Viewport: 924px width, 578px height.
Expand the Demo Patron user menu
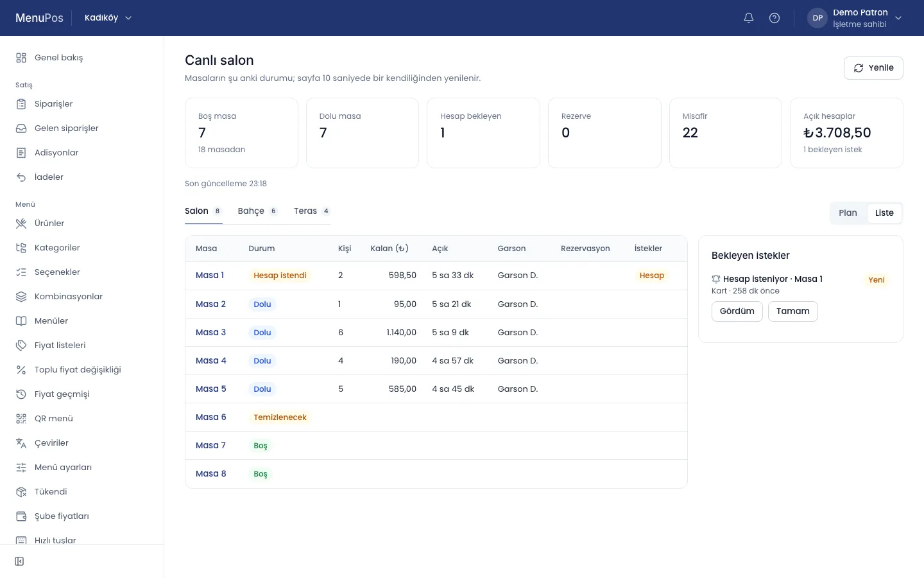(x=855, y=18)
